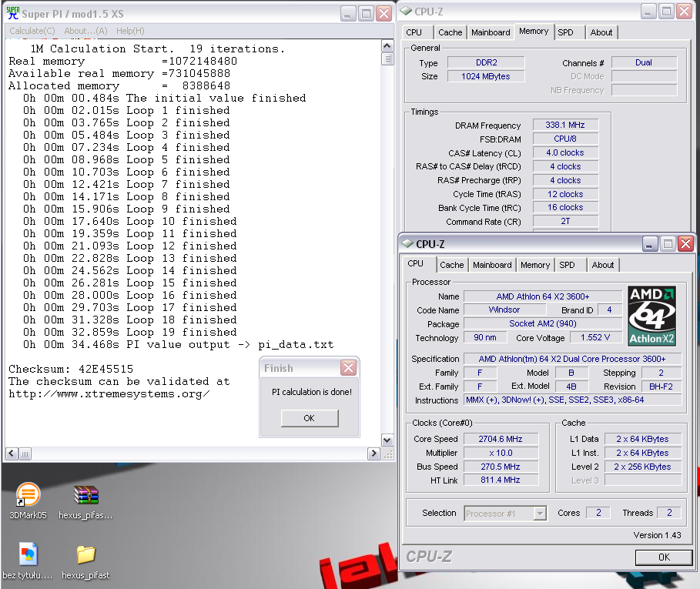Click the Package field Socket AM2 (940)
The image size is (700, 589).
click(543, 323)
